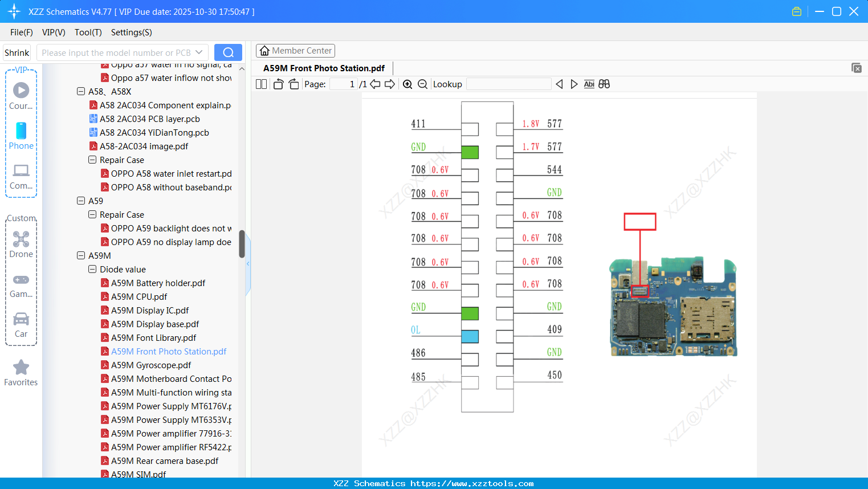Toggle the two-page layout view icon
Image resolution: width=868 pixels, height=489 pixels.
coord(261,84)
